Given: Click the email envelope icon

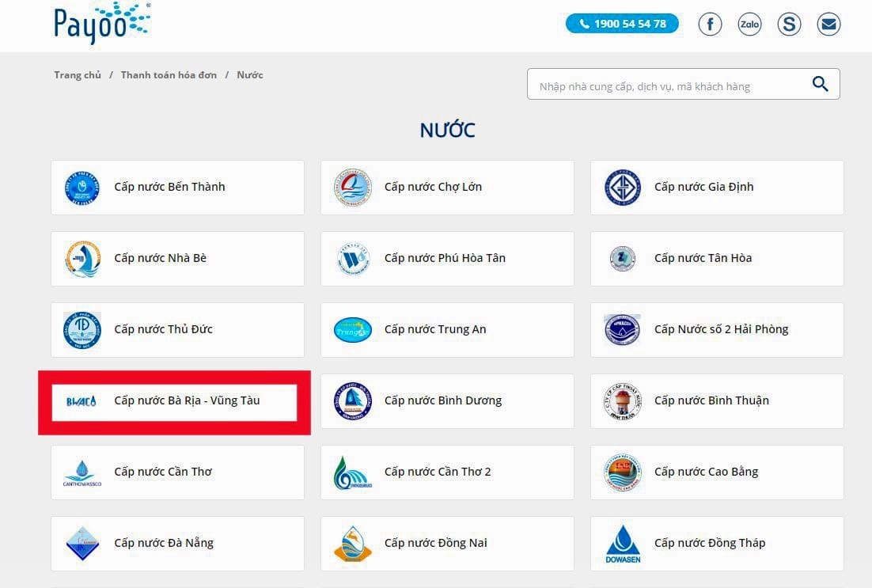Looking at the screenshot, I should click(x=828, y=24).
